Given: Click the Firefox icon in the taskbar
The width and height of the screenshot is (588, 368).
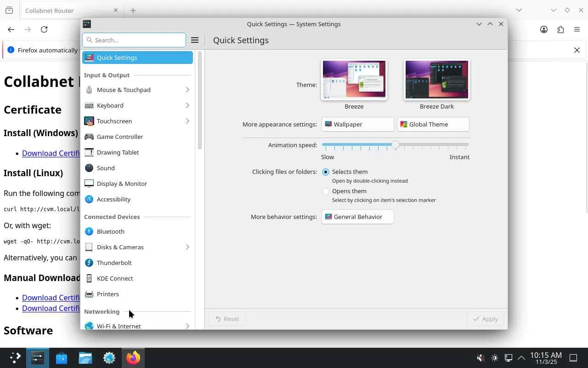Looking at the screenshot, I should [133, 358].
